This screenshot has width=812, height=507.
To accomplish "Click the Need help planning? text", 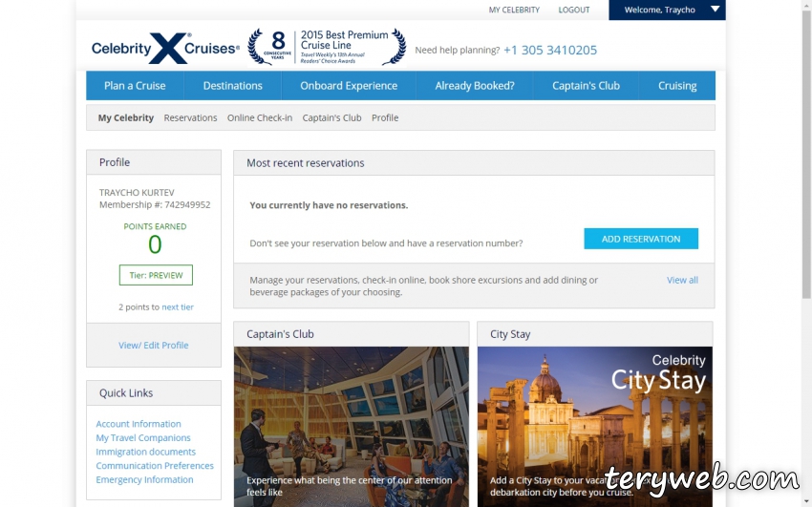I will pyautogui.click(x=458, y=51).
